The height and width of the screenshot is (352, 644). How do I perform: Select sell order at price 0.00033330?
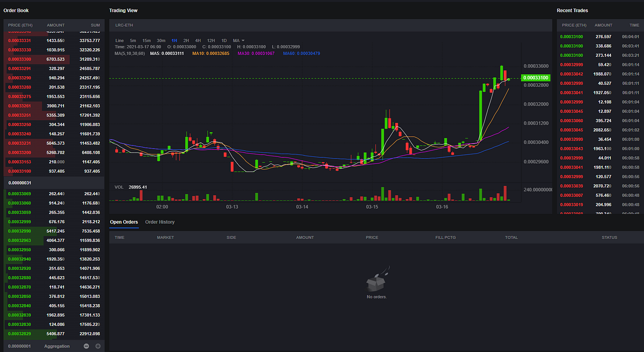[54, 50]
